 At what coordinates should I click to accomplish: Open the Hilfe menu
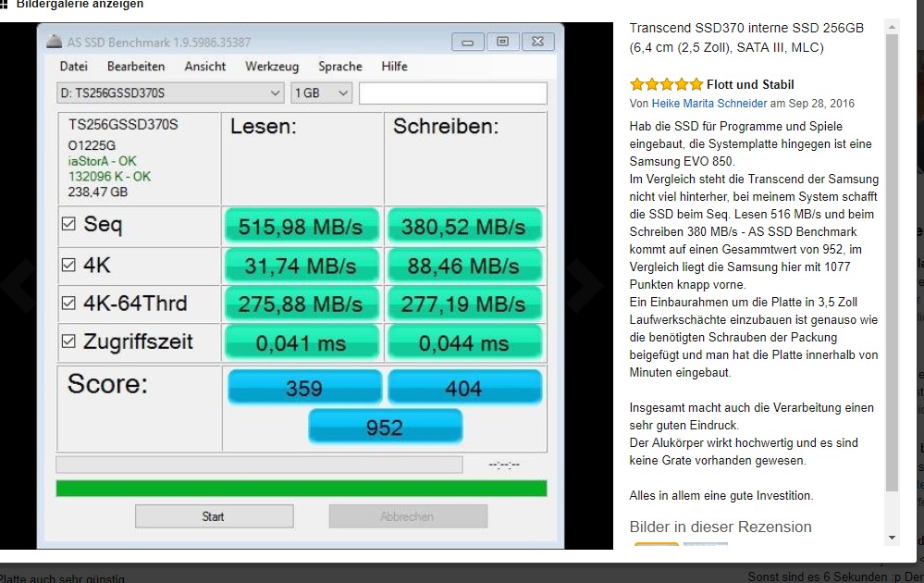(x=394, y=66)
